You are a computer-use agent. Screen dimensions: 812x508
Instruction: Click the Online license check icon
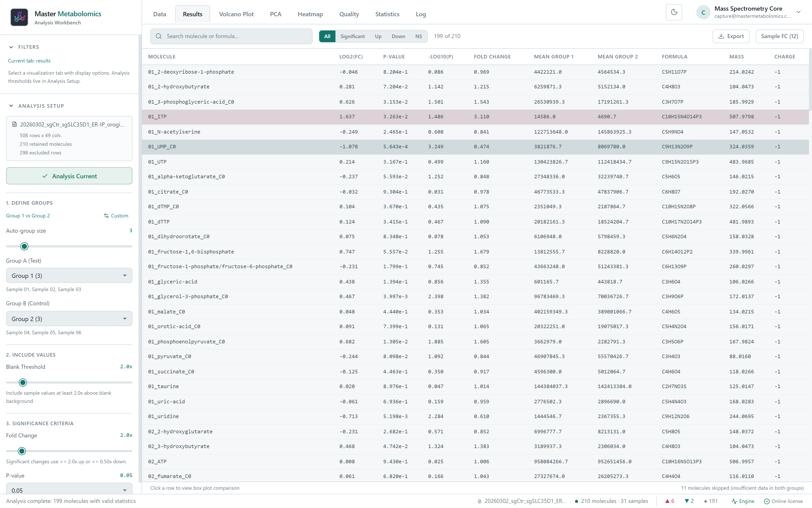(767, 501)
